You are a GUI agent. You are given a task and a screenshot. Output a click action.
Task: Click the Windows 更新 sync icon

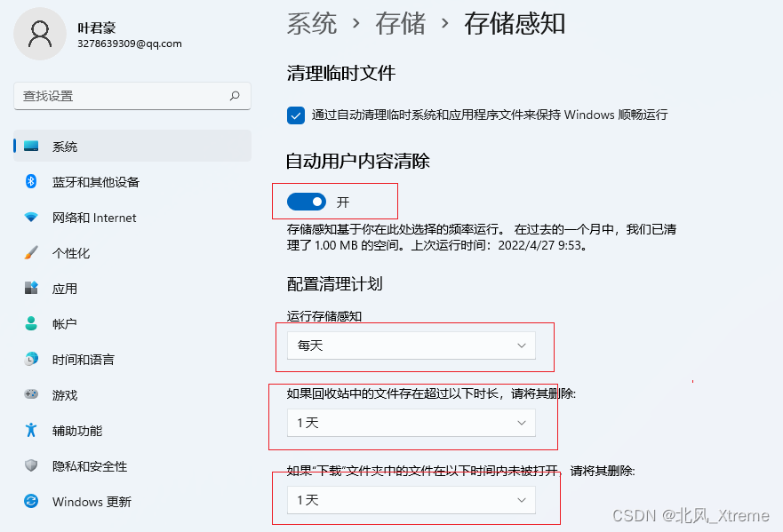(31, 501)
